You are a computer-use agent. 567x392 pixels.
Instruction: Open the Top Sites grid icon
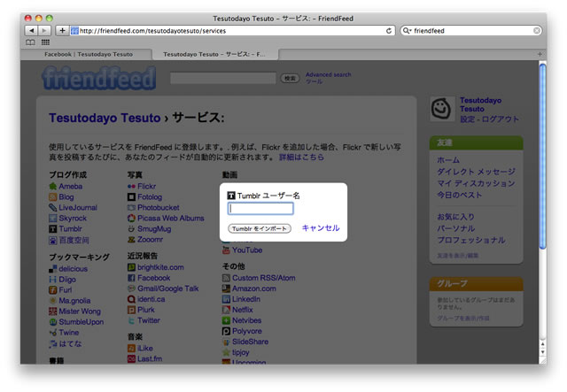pyautogui.click(x=45, y=42)
